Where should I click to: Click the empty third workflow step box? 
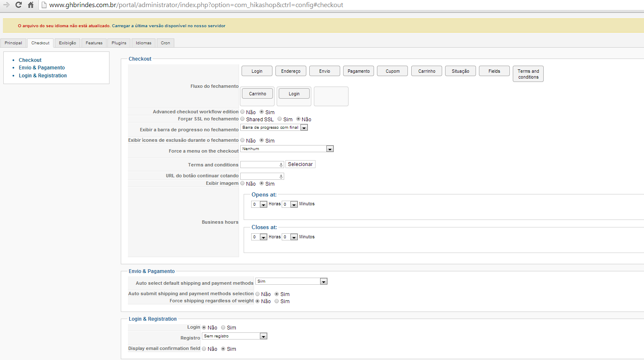[331, 96]
